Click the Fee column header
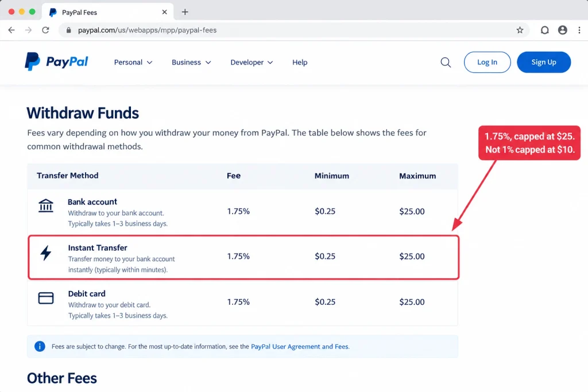588x392 pixels. coord(234,176)
